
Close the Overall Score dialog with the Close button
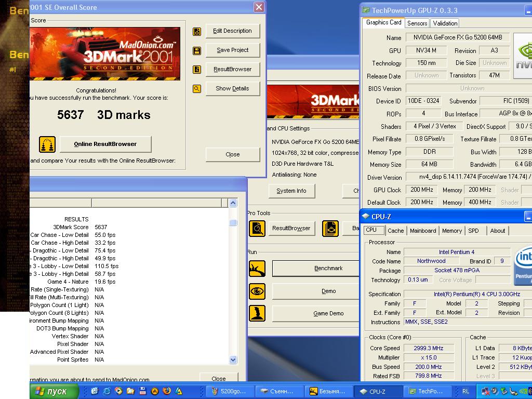[232, 154]
